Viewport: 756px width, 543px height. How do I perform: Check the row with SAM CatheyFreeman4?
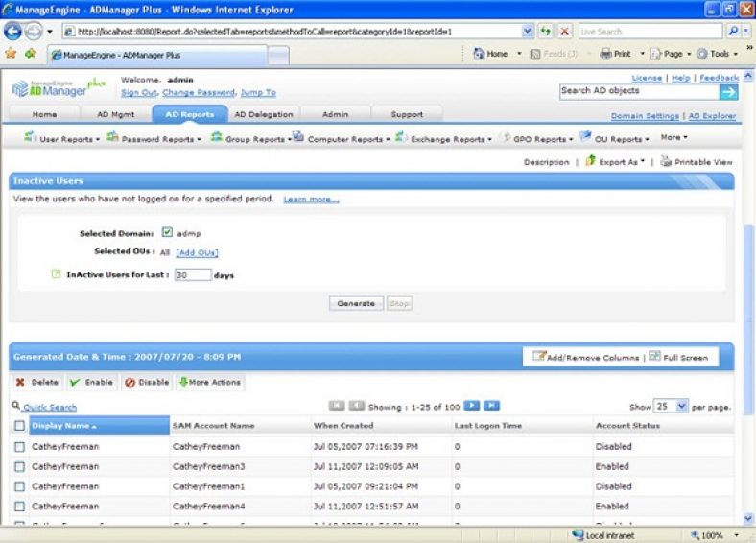[19, 507]
